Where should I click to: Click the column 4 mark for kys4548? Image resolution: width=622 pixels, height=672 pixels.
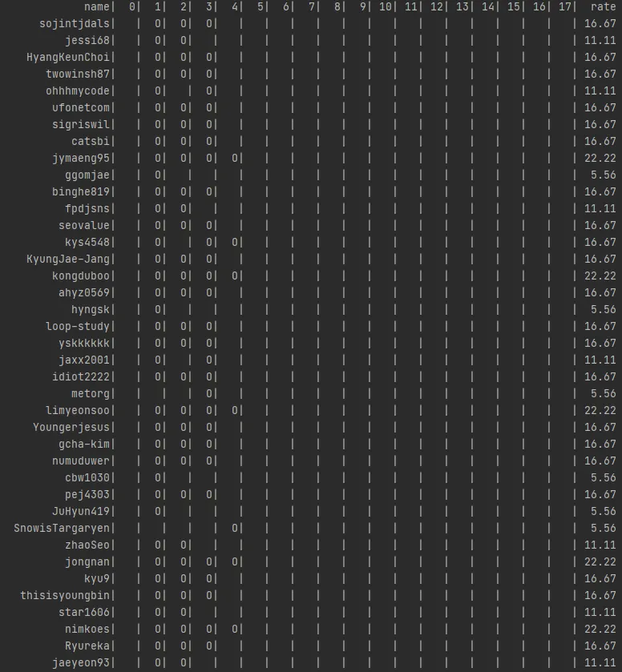tap(235, 242)
